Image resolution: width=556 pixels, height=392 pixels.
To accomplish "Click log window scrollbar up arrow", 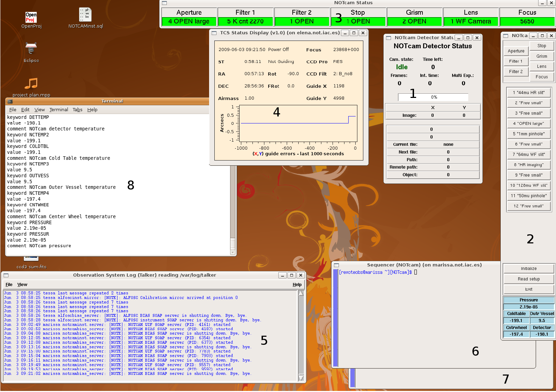I will pyautogui.click(x=301, y=293).
